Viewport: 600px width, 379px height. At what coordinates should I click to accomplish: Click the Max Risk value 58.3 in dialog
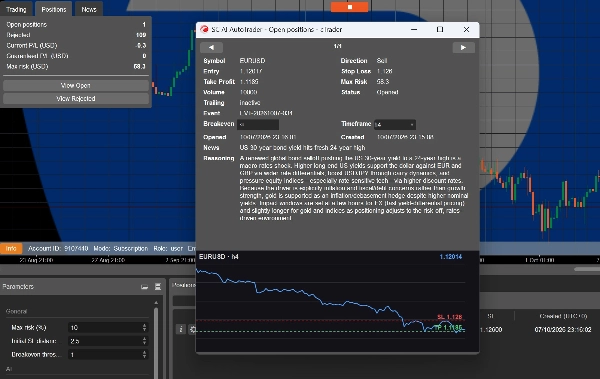[x=383, y=82]
